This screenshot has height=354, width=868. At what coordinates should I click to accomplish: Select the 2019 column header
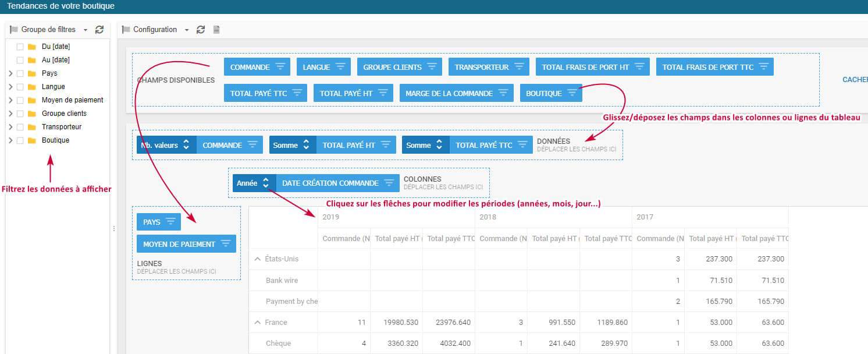(x=331, y=217)
